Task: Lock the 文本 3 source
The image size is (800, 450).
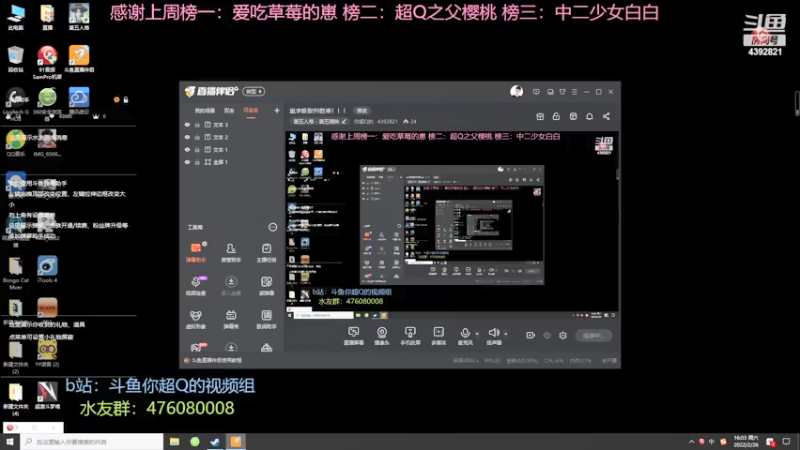Action: coord(197,124)
